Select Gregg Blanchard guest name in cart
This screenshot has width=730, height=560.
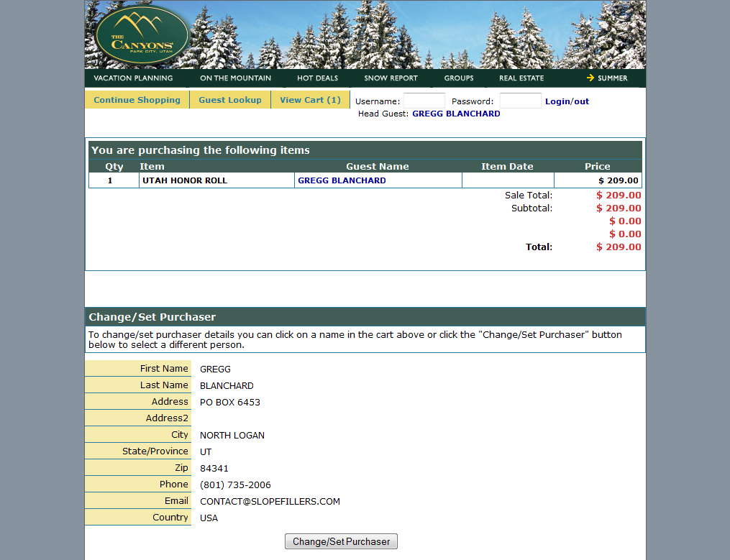342,180
